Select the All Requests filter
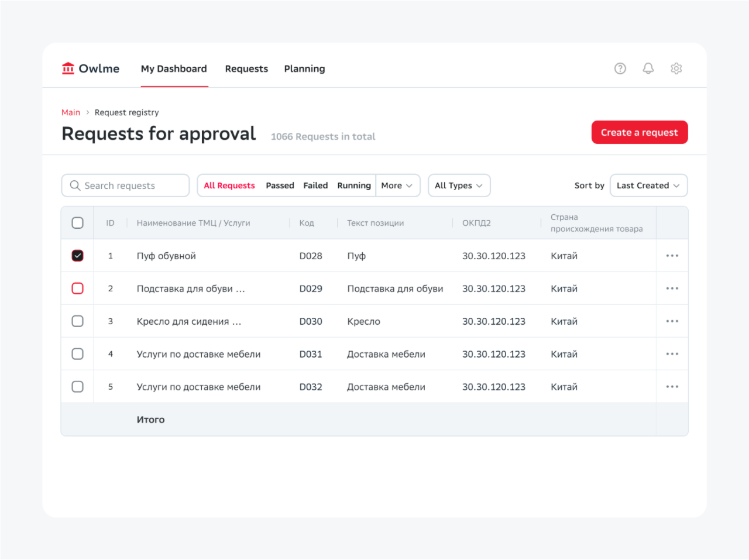749x560 pixels. [229, 185]
